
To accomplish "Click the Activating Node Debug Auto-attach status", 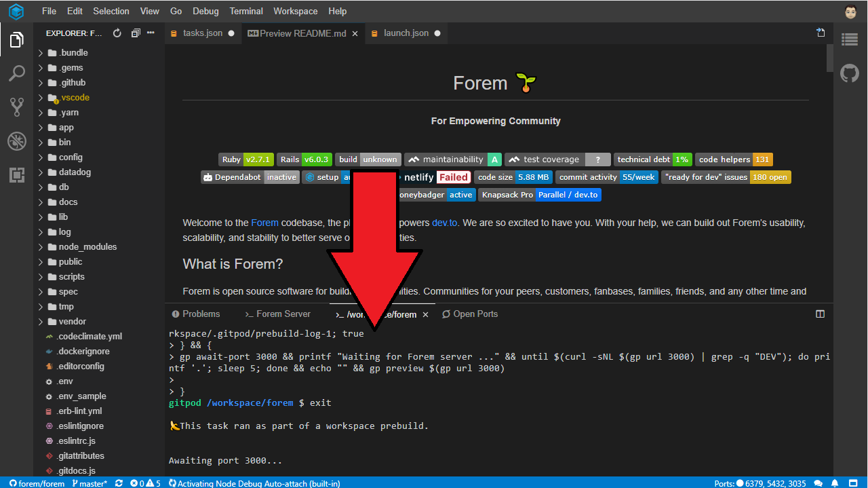I will tap(254, 483).
